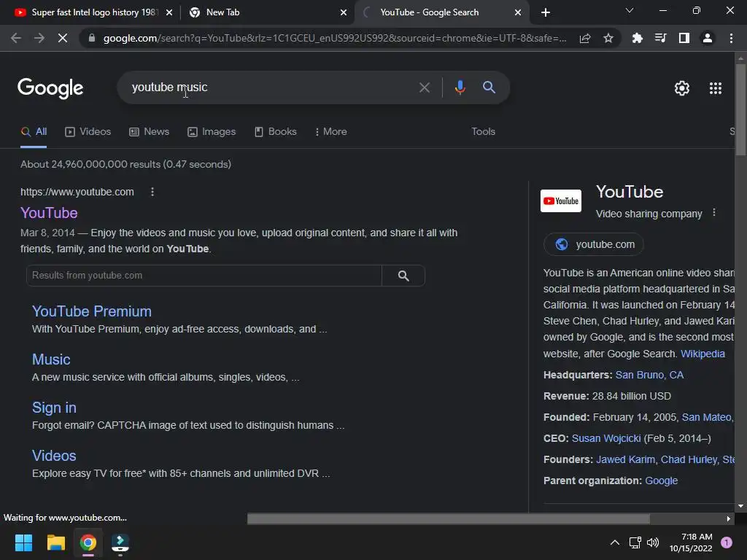Click the Chrome back arrow button
Screen dimensions: 747x560
coord(16,38)
